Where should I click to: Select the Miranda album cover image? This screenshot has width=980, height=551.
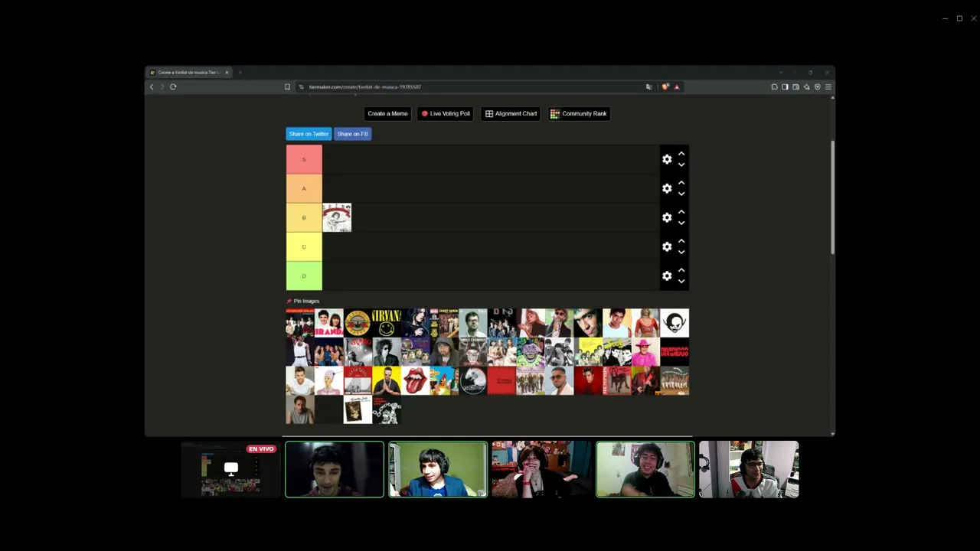click(x=328, y=323)
